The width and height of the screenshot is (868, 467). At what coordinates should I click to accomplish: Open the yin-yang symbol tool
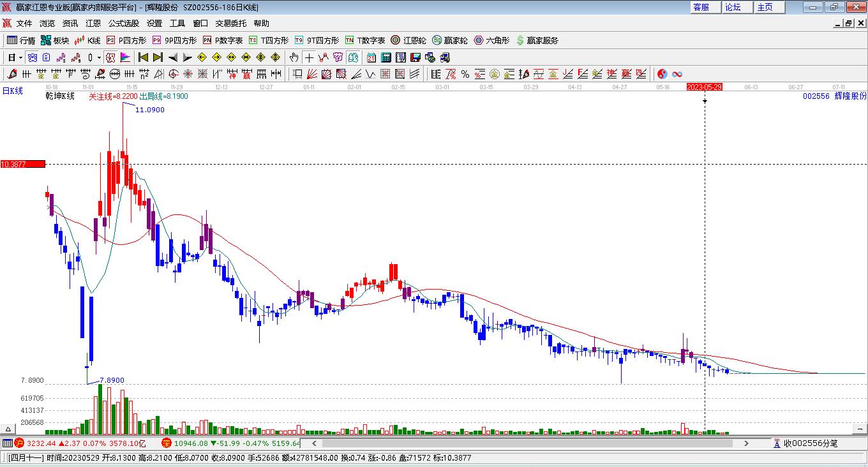coord(662,74)
